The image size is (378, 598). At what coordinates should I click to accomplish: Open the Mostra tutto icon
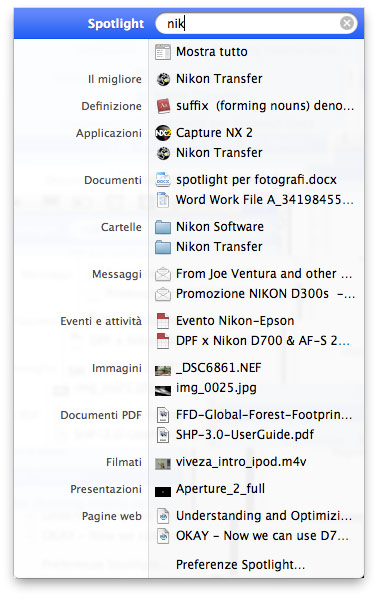click(x=163, y=52)
